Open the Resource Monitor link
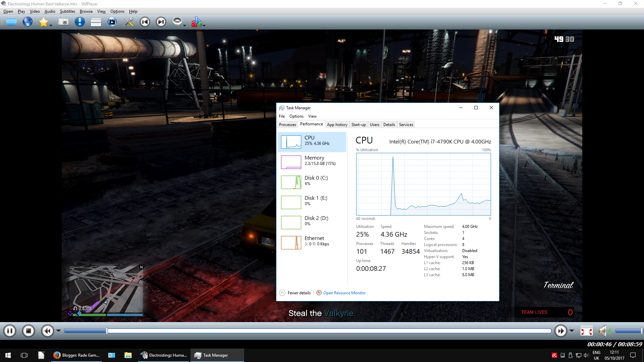The height and width of the screenshot is (362, 644). click(344, 293)
